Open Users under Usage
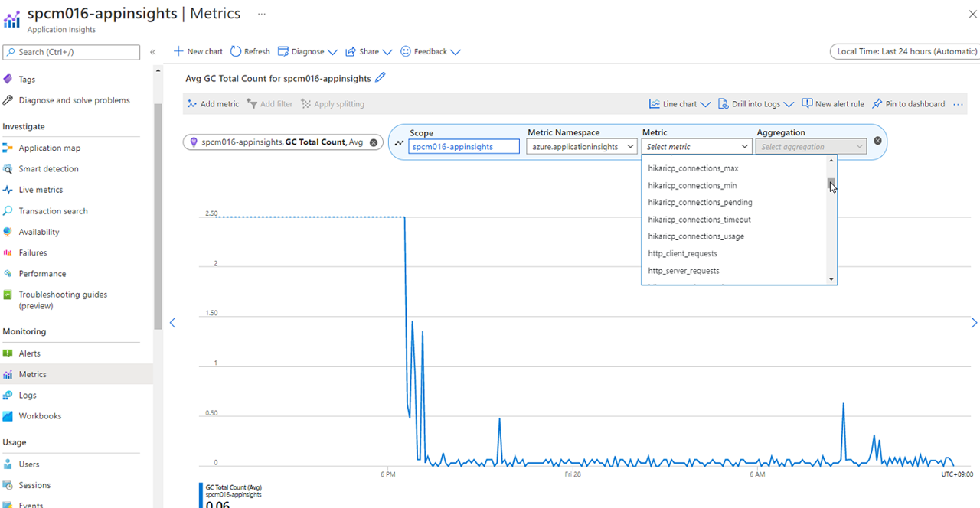 (21, 464)
